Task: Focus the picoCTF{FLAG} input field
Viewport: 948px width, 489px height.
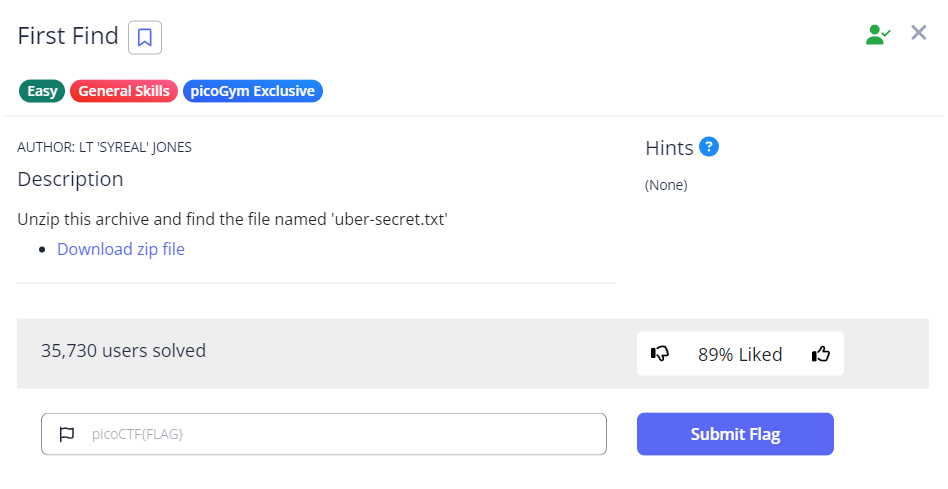Action: tap(340, 434)
